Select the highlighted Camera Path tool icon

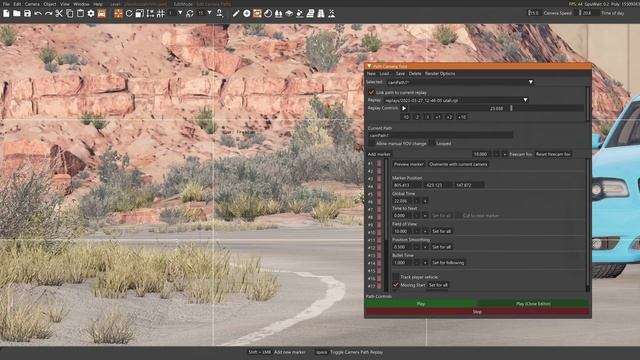(257, 13)
